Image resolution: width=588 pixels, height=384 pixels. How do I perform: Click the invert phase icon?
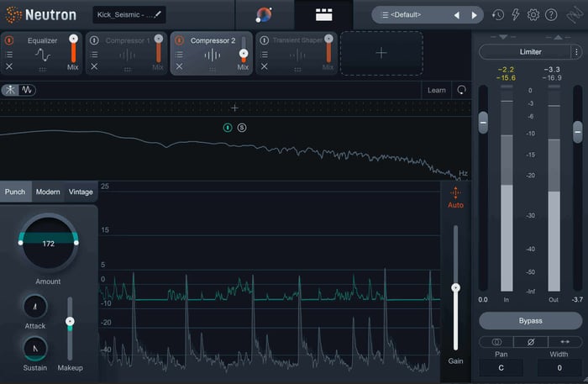pos(531,342)
